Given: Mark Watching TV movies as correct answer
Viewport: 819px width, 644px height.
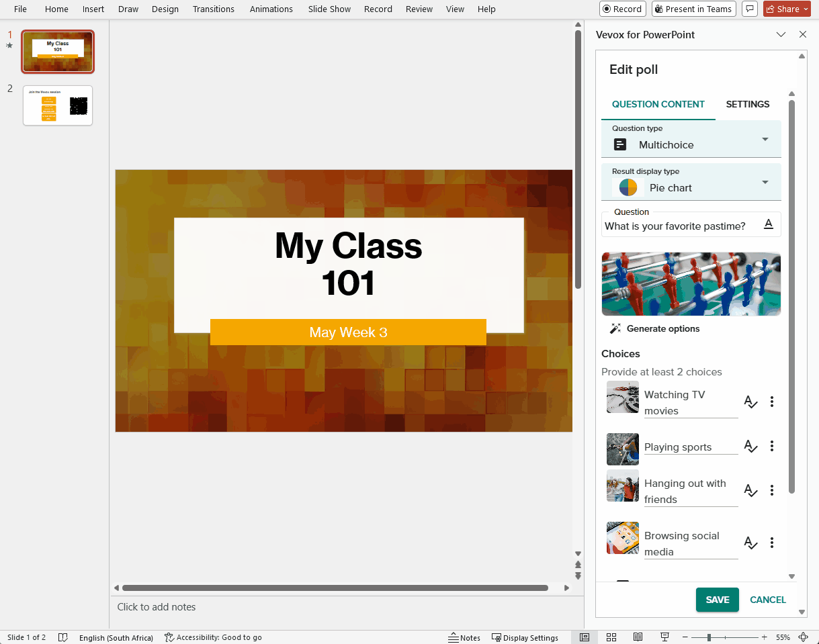Looking at the screenshot, I should pyautogui.click(x=750, y=402).
